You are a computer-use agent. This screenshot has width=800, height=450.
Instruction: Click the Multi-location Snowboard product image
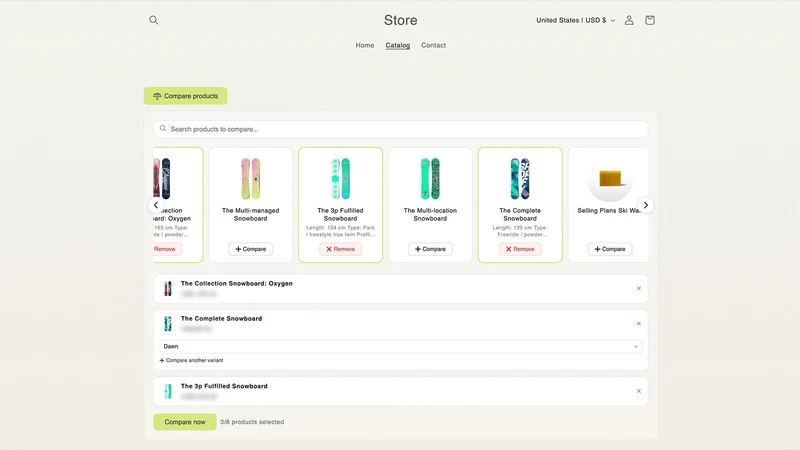tap(430, 179)
